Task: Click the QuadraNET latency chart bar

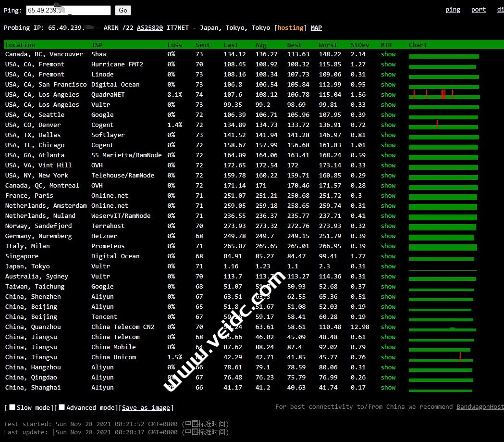Action: coord(444,95)
